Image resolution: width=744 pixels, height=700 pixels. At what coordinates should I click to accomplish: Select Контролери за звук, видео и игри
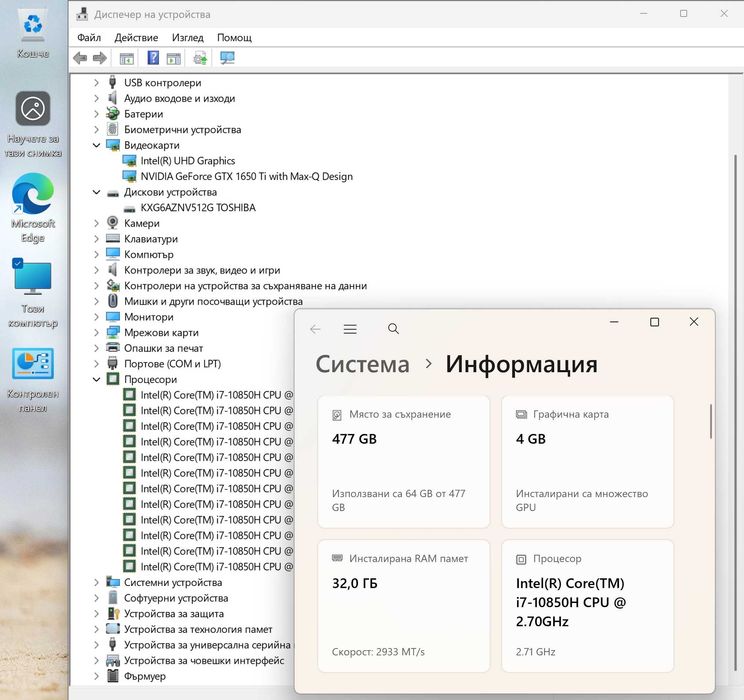click(x=202, y=270)
